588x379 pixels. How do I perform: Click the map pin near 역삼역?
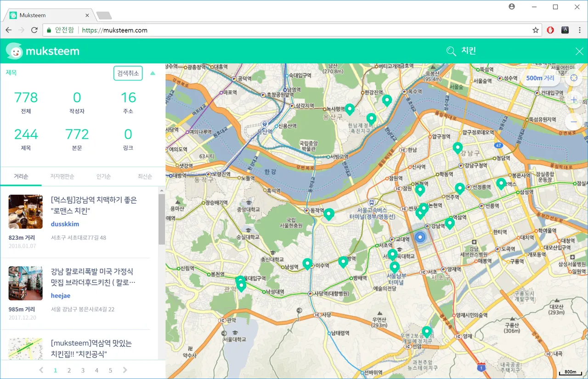point(450,223)
